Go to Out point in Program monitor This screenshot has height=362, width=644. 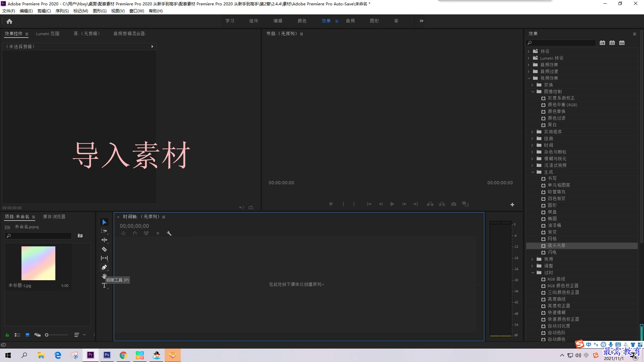point(416,204)
